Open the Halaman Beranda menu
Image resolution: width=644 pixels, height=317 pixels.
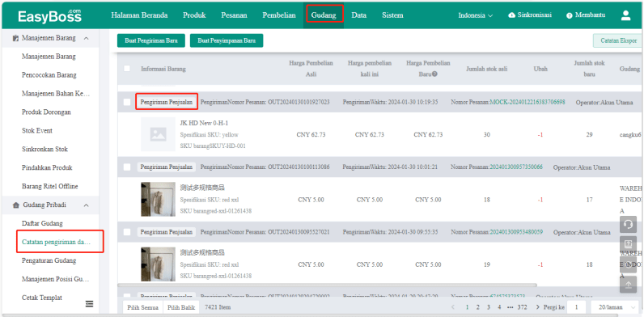[139, 15]
